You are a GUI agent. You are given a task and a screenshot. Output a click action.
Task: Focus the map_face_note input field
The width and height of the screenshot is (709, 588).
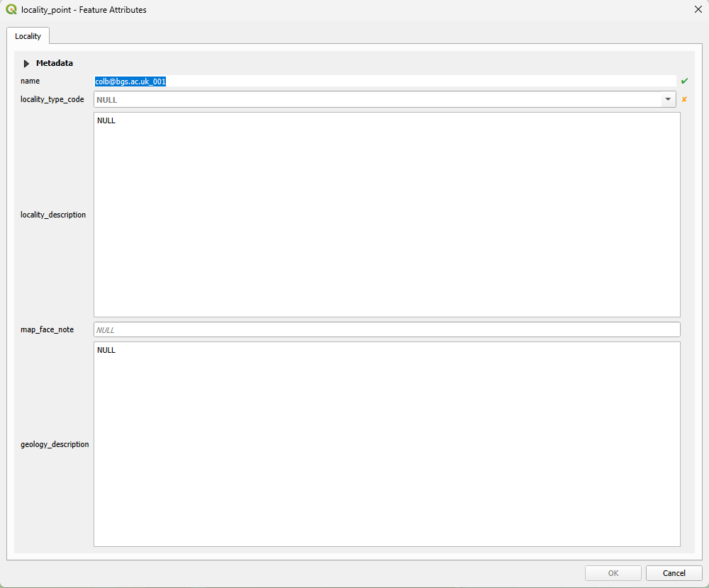click(387, 329)
